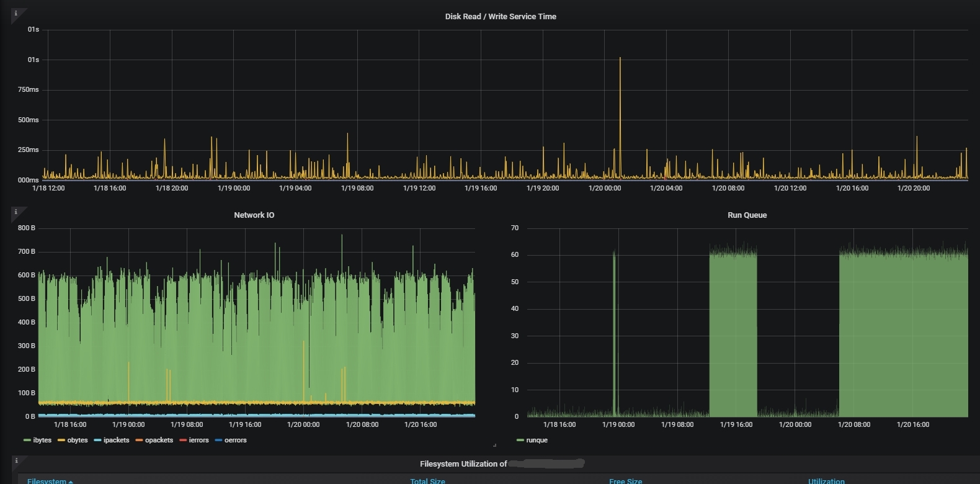The image size is (980, 484).
Task: Click the 500ms y-axis label
Action: (29, 120)
